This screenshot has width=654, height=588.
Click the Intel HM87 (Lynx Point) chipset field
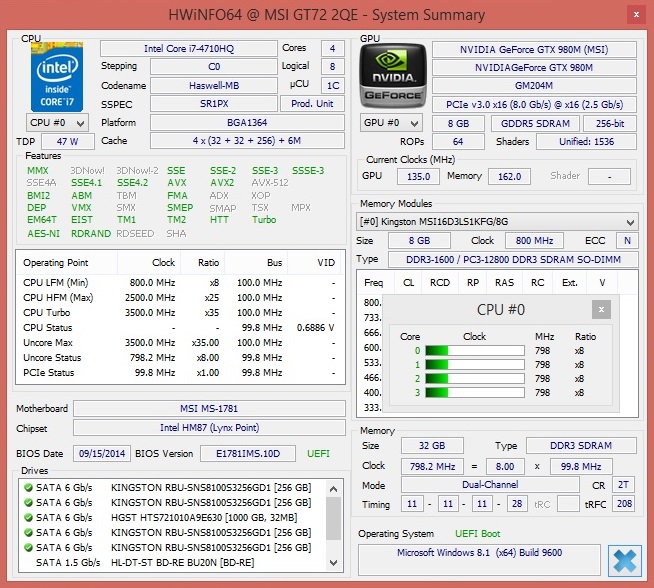pos(209,427)
